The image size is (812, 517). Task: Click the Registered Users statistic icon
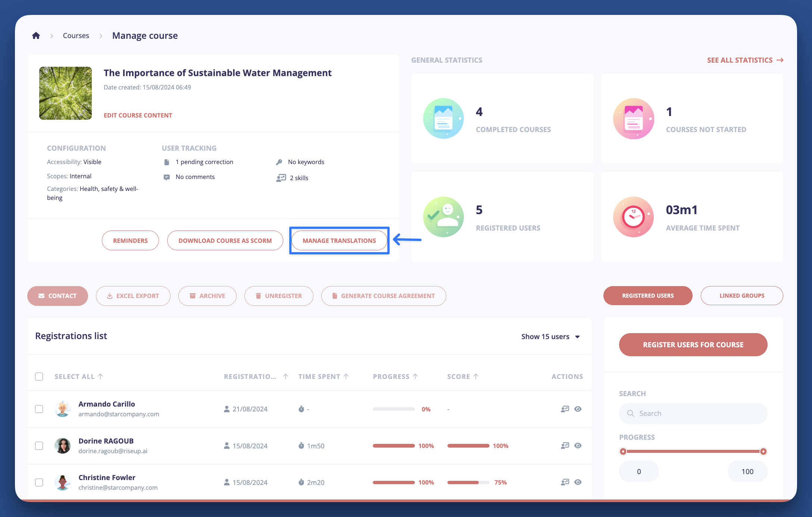click(443, 217)
